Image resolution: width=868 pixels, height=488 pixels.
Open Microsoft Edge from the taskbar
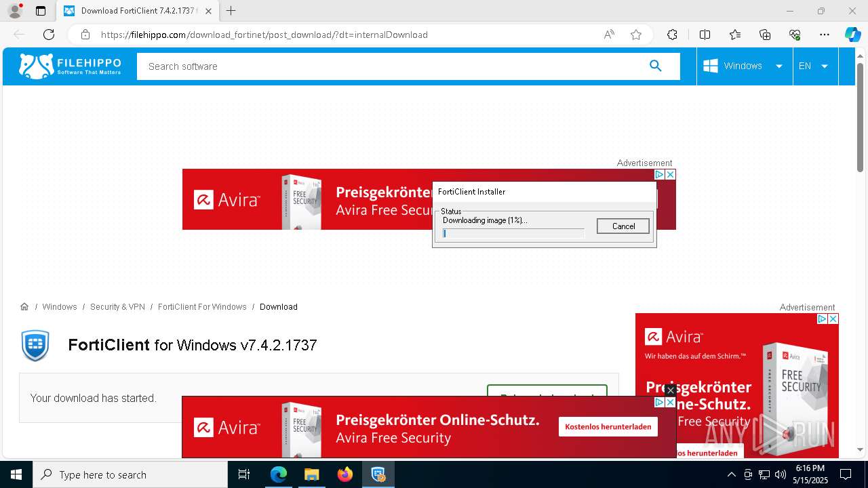279,474
